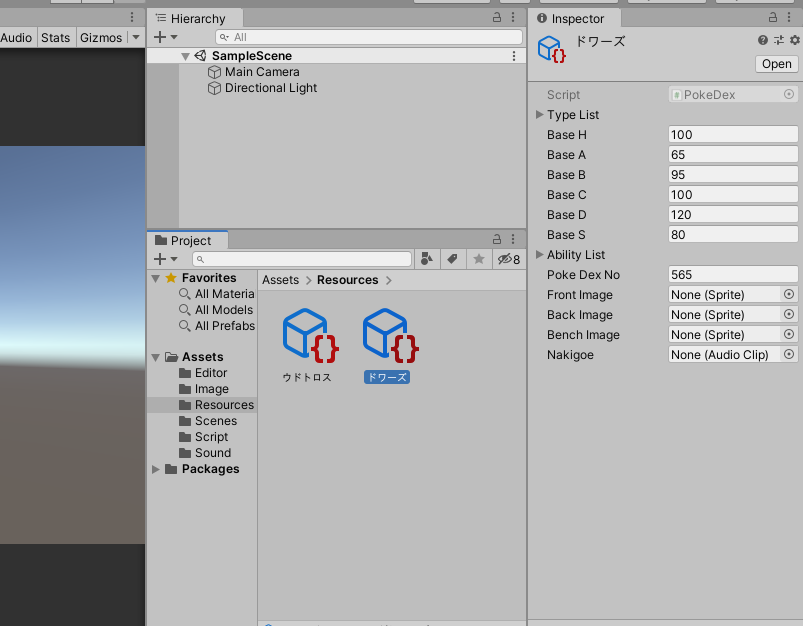Screen dimensions: 803x626
Task: Focus the Hierarchy search field
Action: coord(369,37)
